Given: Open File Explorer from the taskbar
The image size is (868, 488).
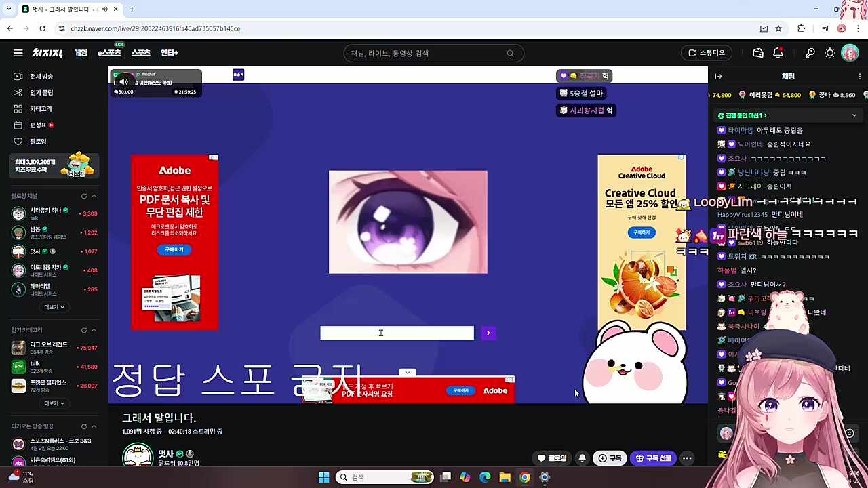Looking at the screenshot, I should 505,477.
